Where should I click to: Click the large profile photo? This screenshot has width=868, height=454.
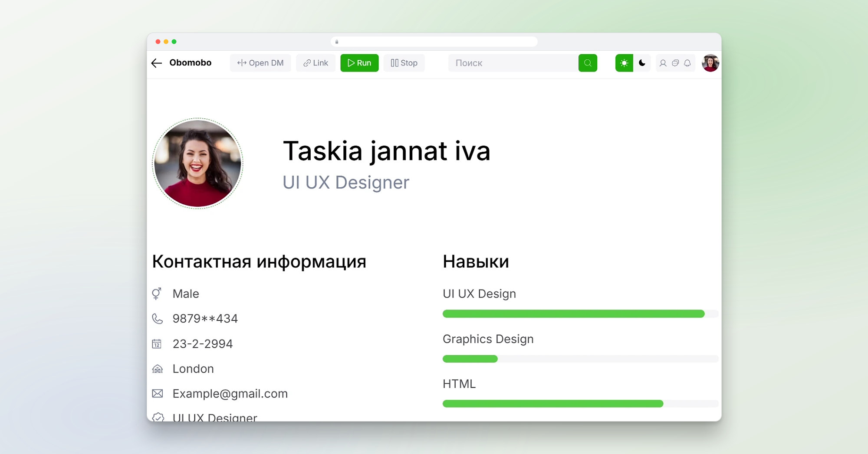pyautogui.click(x=197, y=163)
